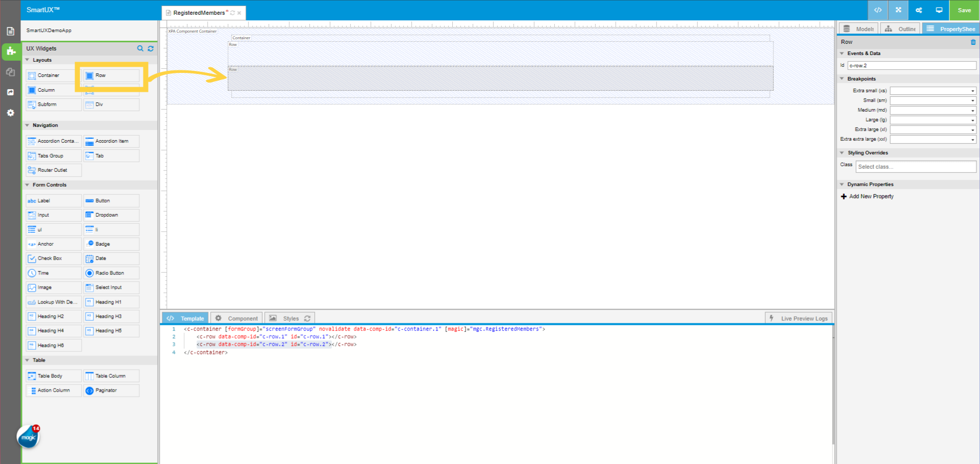Add New Property link

click(x=867, y=196)
